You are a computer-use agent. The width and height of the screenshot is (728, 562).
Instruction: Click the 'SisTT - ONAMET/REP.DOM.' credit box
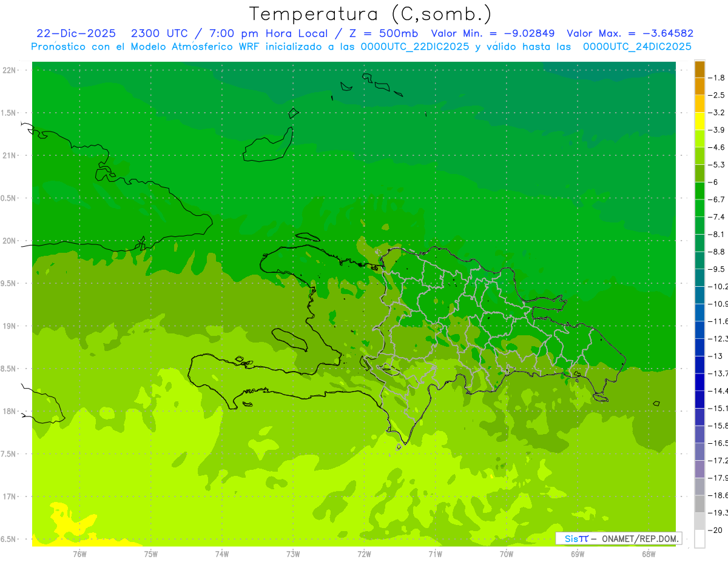click(619, 538)
